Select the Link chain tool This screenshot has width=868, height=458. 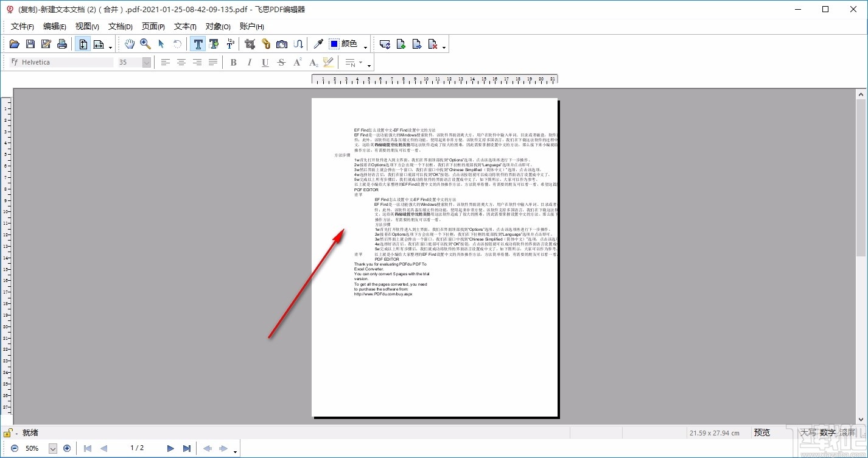[265, 44]
